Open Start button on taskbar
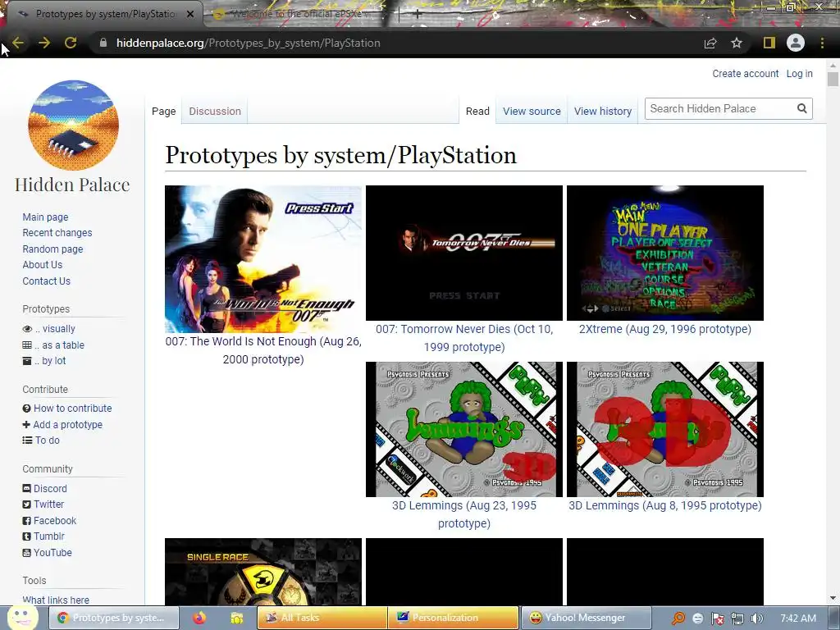Image resolution: width=840 pixels, height=630 pixels. [x=22, y=618]
